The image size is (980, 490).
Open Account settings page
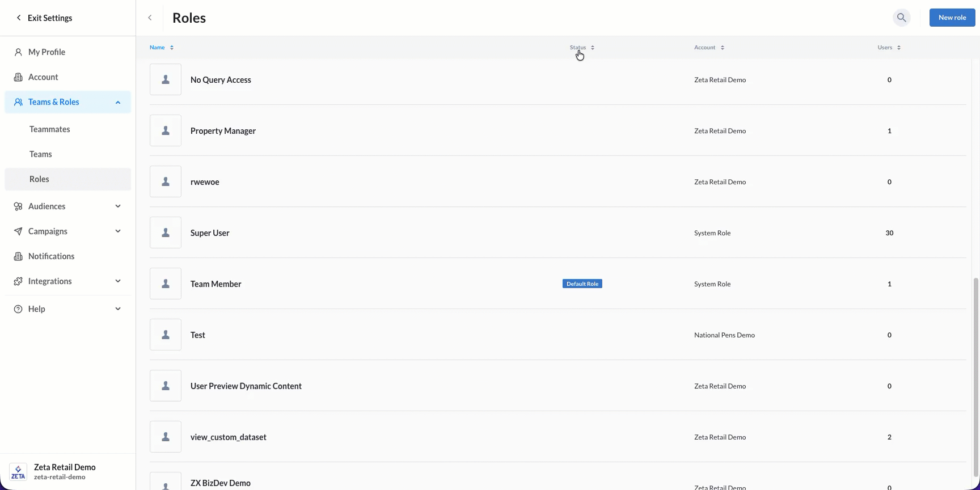coord(67,77)
